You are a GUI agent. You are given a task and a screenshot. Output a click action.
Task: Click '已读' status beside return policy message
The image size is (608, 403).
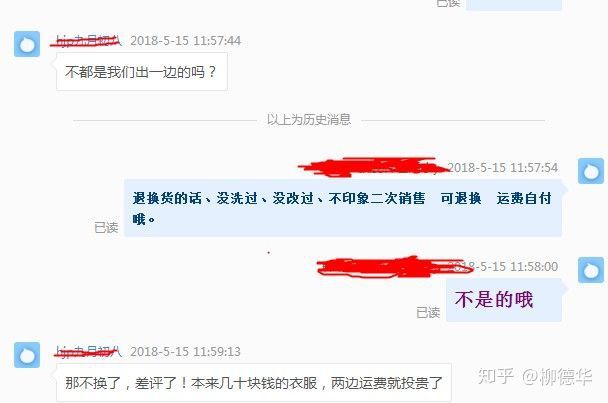106,227
